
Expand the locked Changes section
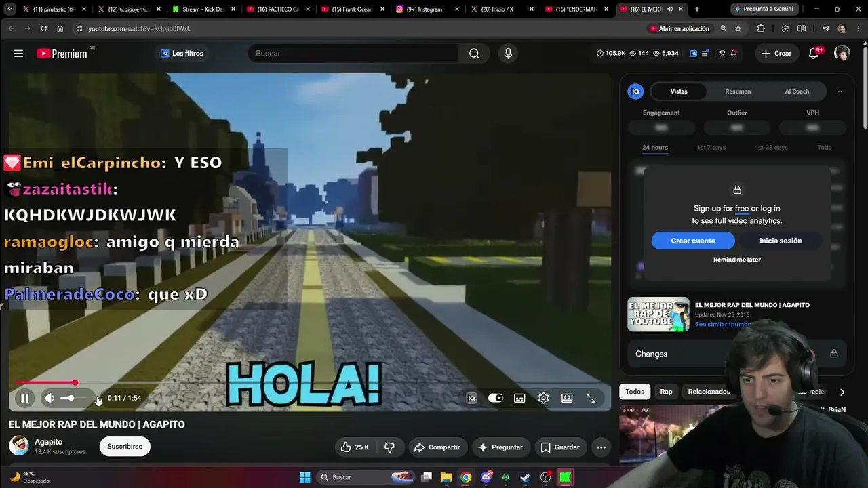tap(736, 354)
